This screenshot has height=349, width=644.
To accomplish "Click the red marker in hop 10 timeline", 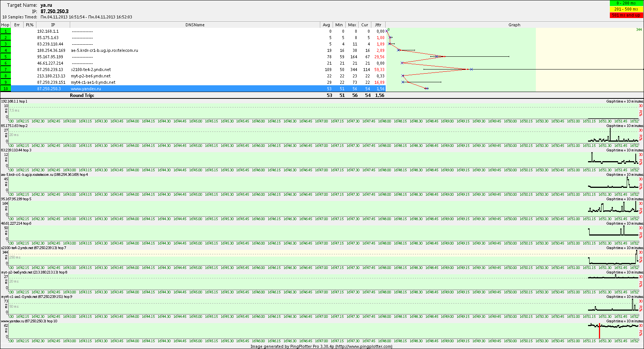I will click(599, 331).
